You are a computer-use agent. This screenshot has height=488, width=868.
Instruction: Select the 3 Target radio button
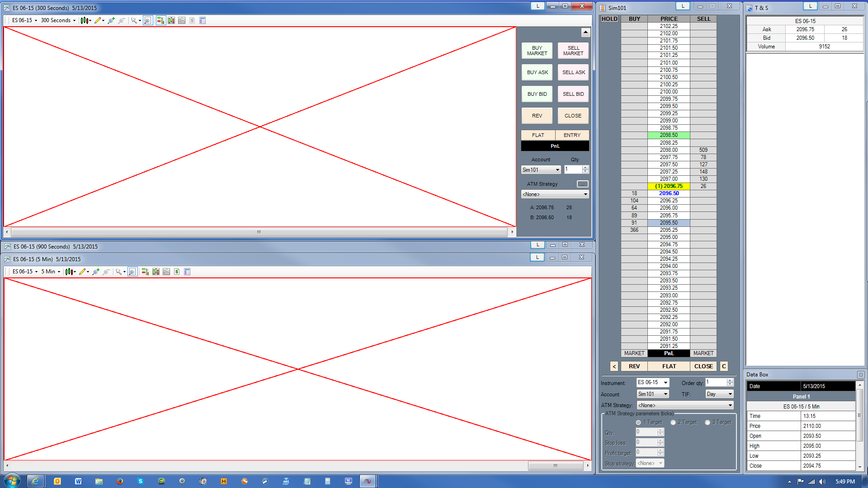(x=708, y=422)
